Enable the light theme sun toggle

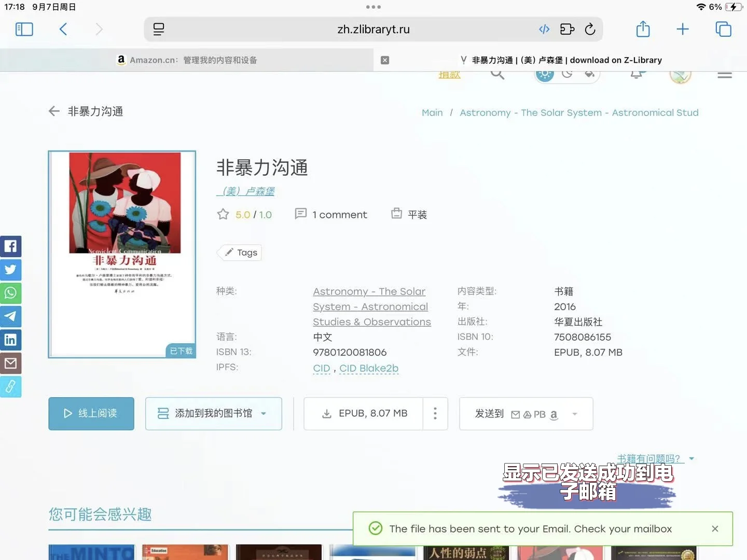[x=545, y=75]
